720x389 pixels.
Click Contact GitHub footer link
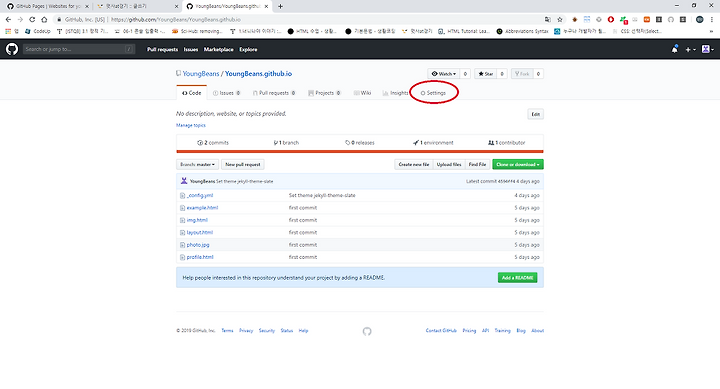(441, 331)
